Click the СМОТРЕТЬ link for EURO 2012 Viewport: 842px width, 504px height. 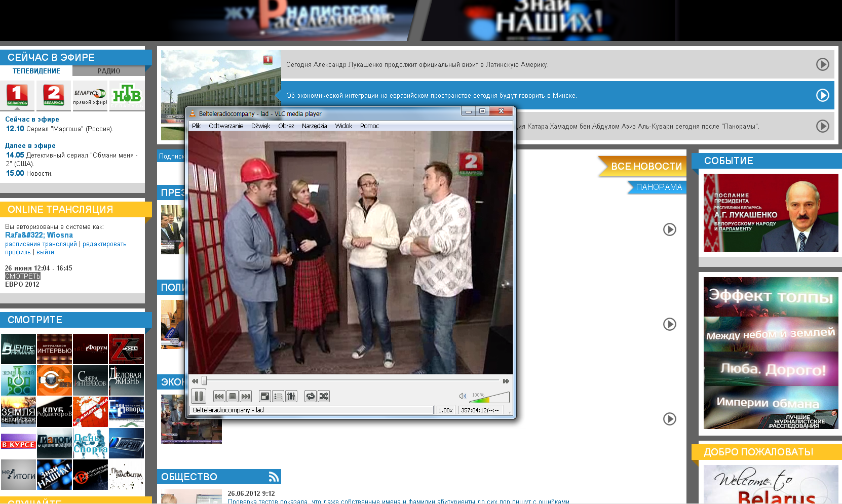pos(22,276)
